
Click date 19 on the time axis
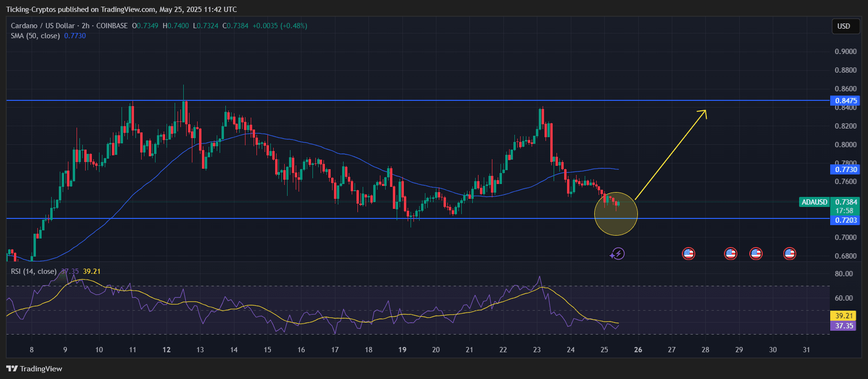[402, 350]
